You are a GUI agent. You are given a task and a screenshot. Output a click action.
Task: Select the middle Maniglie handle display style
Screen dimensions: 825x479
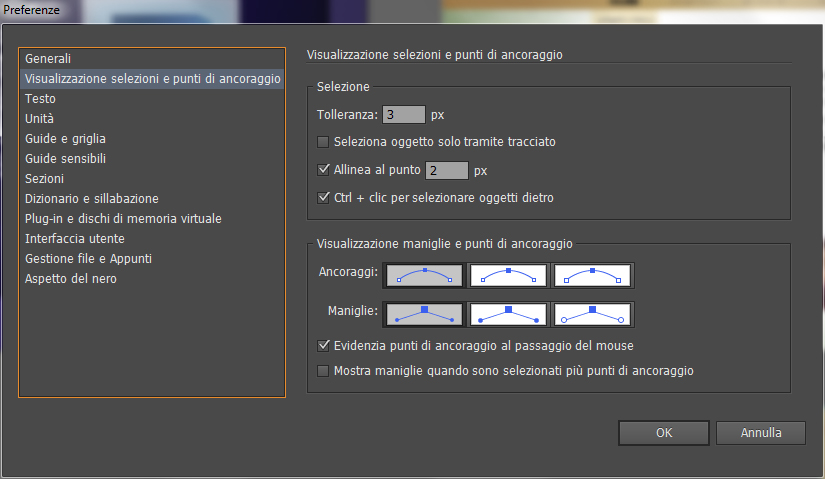508,314
